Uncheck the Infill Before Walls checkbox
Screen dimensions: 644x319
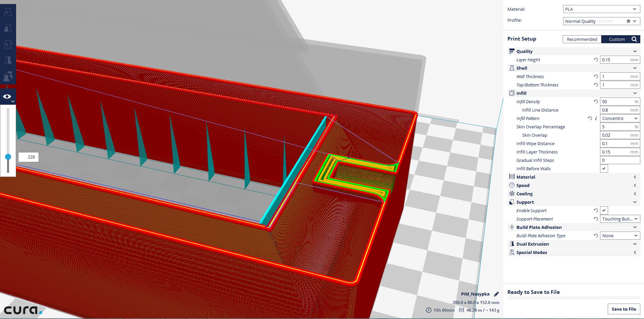click(604, 169)
